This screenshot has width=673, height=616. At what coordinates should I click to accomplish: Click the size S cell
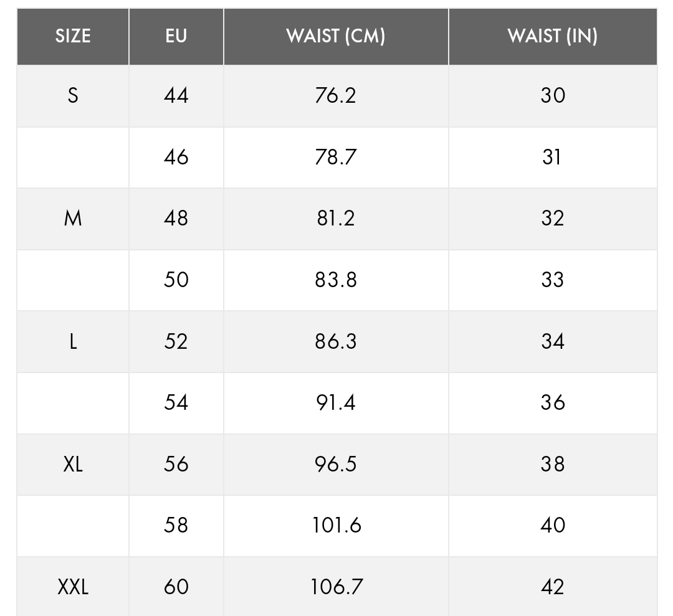73,95
